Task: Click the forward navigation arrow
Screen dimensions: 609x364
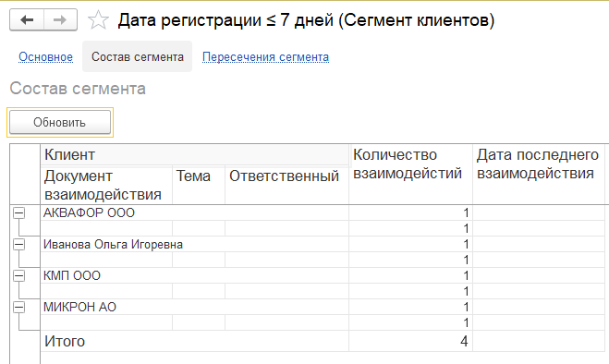Action: tap(60, 19)
